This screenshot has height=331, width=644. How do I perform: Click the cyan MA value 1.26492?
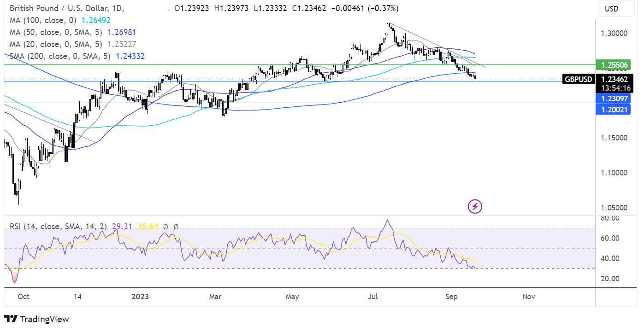(x=95, y=20)
